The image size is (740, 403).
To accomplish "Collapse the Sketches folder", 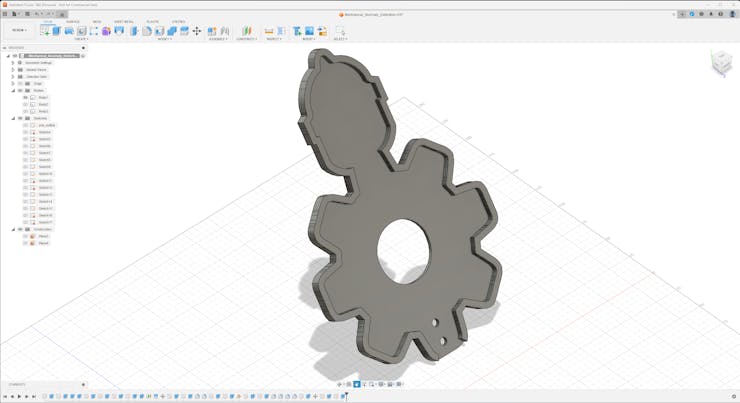I will point(13,118).
